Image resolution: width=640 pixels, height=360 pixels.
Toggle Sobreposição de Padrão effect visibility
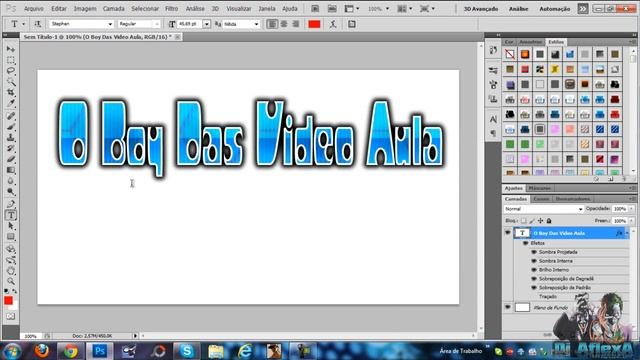click(534, 288)
